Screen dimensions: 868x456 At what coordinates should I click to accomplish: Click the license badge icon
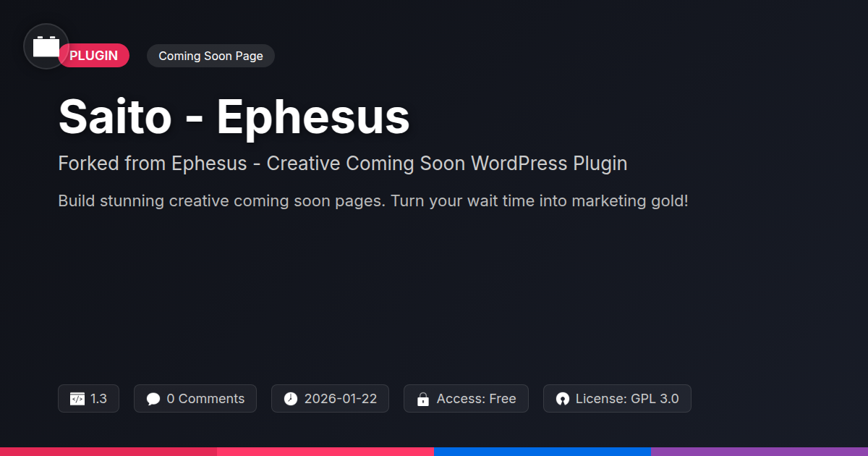click(x=563, y=399)
